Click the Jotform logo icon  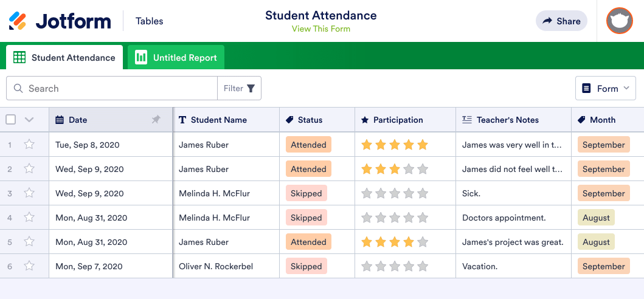pyautogui.click(x=18, y=21)
